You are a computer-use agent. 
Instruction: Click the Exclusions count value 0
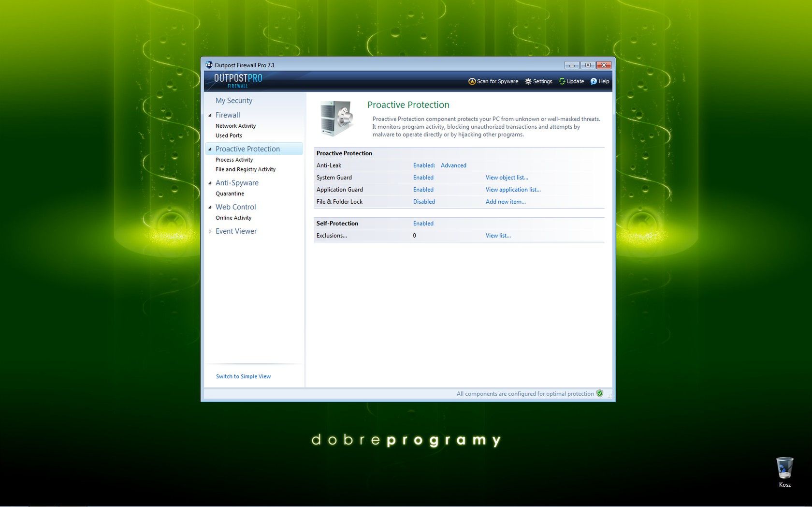(x=414, y=236)
